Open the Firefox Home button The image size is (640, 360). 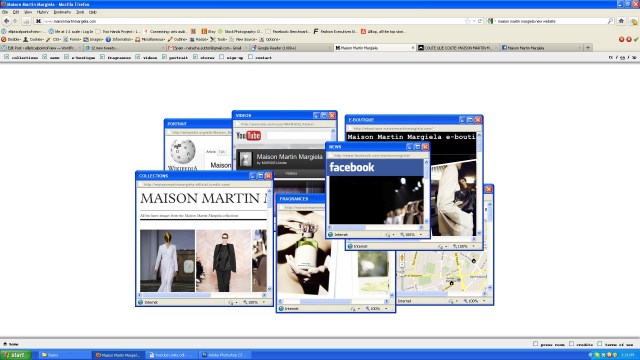click(621, 21)
